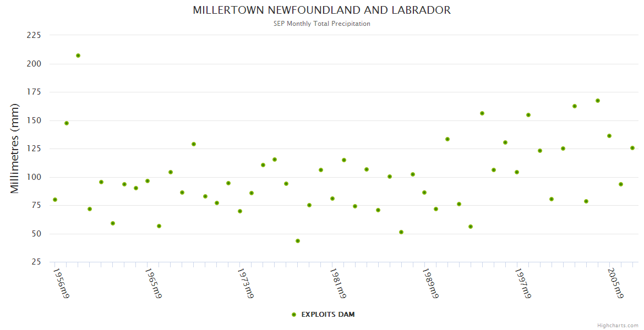This screenshot has width=644, height=330.
Task: Open the Highcharts.com credits link
Action: coord(618,325)
